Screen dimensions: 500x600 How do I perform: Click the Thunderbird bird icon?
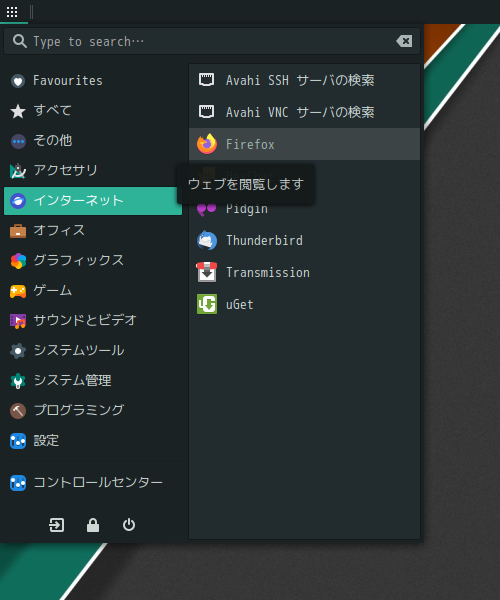(207, 240)
